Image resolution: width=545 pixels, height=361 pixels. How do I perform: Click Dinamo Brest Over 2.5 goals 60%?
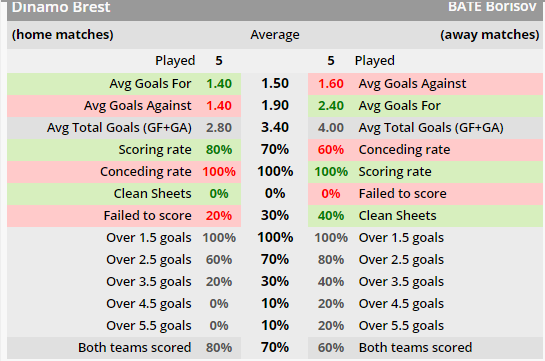[x=219, y=260]
